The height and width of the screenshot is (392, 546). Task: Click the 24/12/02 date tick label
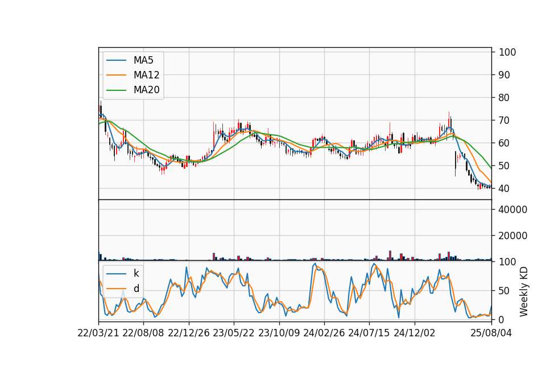[x=415, y=333]
